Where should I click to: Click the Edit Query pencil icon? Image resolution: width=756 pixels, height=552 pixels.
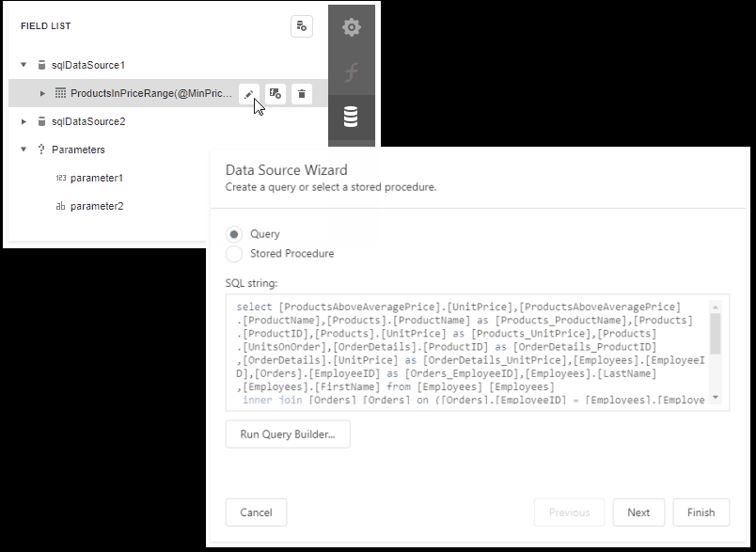(x=247, y=94)
